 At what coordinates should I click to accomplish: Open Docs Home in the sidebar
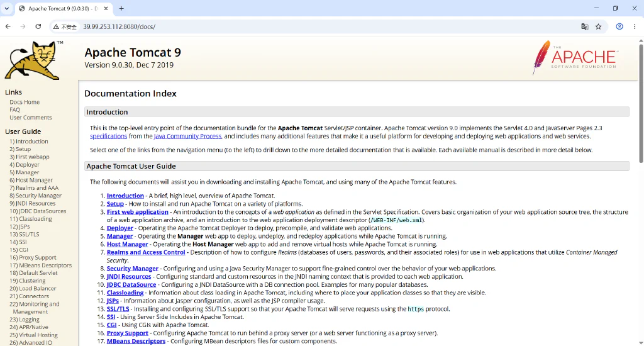pos(25,102)
